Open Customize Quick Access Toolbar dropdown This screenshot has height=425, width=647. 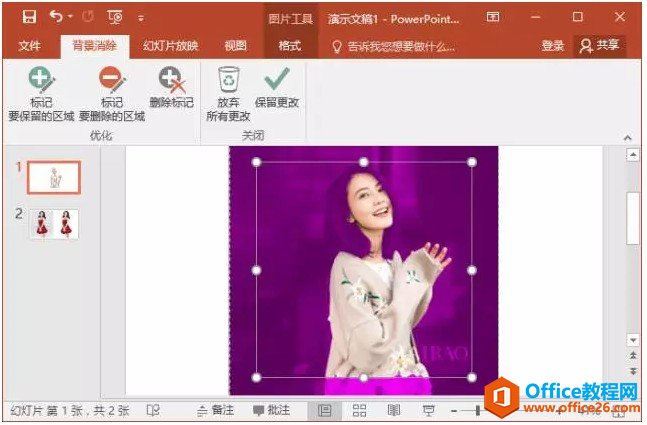(x=141, y=18)
